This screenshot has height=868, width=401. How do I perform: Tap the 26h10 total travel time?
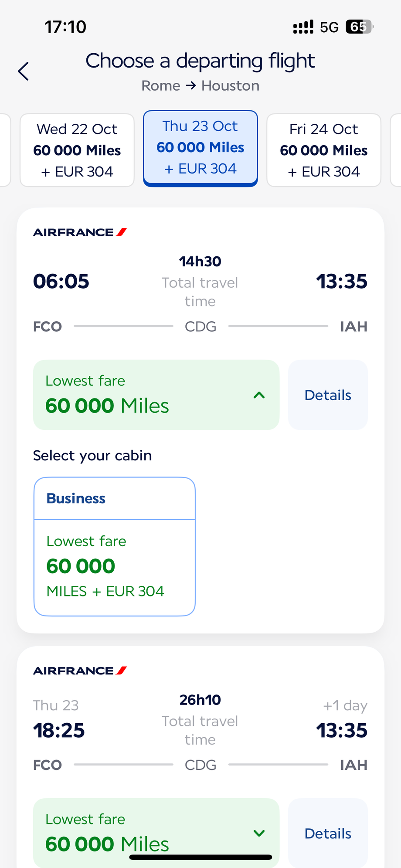[x=200, y=700]
